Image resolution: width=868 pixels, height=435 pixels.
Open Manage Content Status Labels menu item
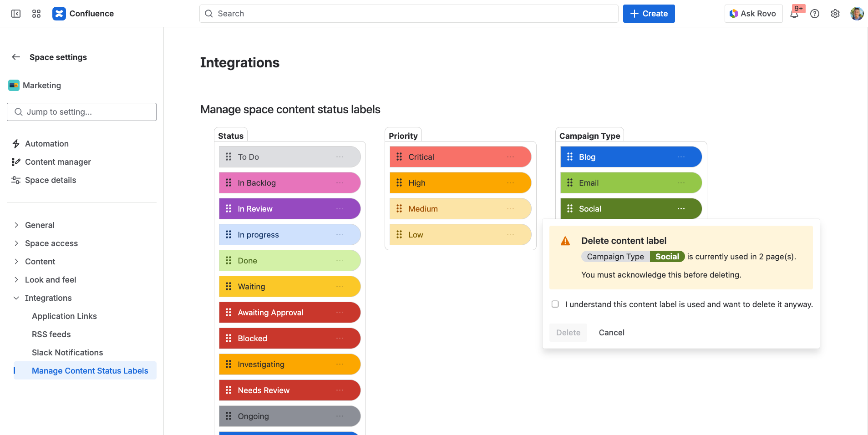90,371
